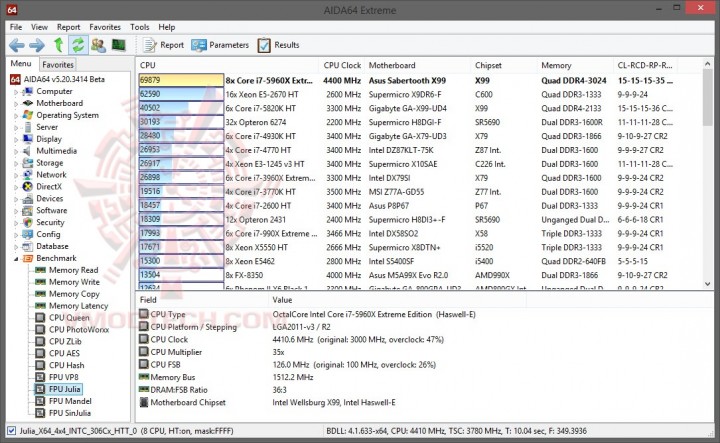720x443 pixels.
Task: Click the Manage users toolbar icon
Action: [x=98, y=45]
